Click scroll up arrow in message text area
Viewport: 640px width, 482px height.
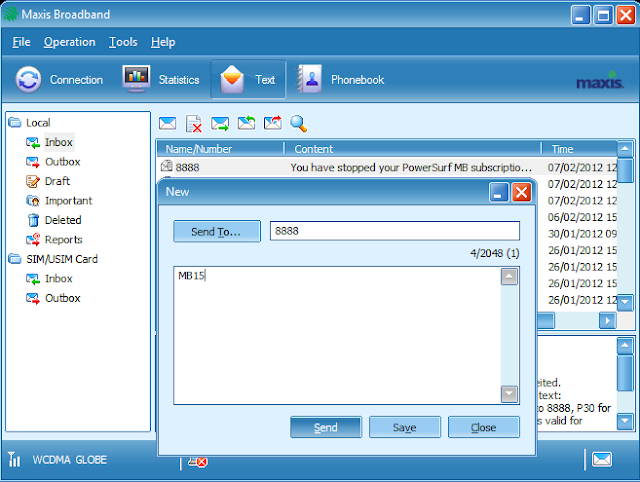[509, 277]
